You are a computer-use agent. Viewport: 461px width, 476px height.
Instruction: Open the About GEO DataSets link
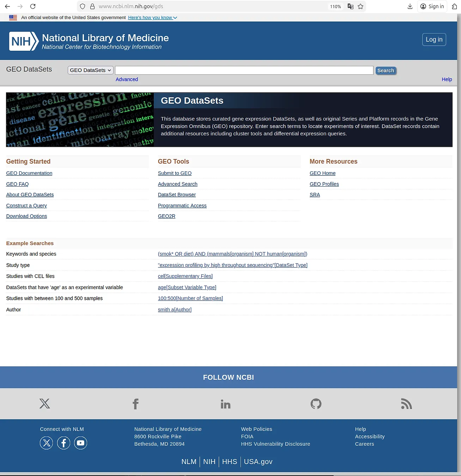pyautogui.click(x=30, y=195)
